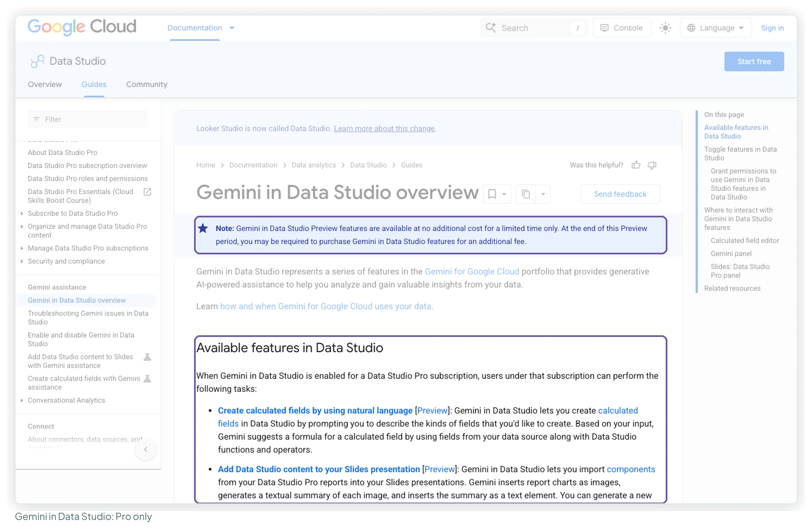Switch to the Overview tab
The image size is (812, 531).
(45, 84)
